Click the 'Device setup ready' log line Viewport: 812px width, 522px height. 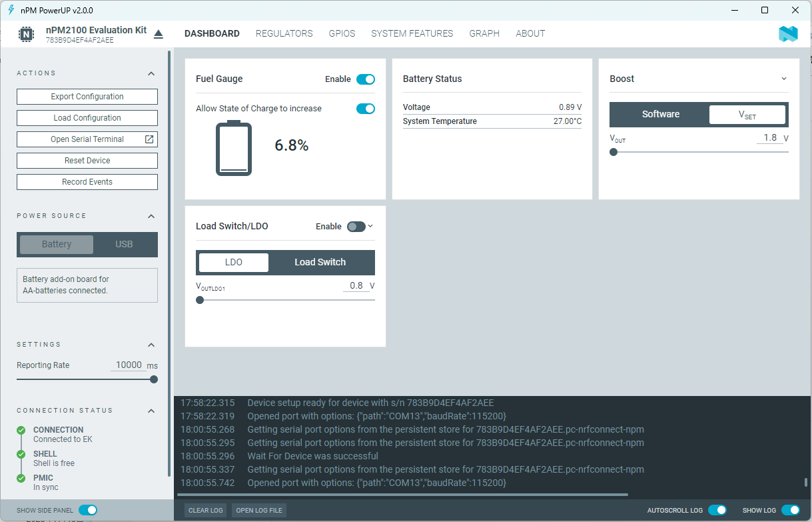(x=370, y=403)
